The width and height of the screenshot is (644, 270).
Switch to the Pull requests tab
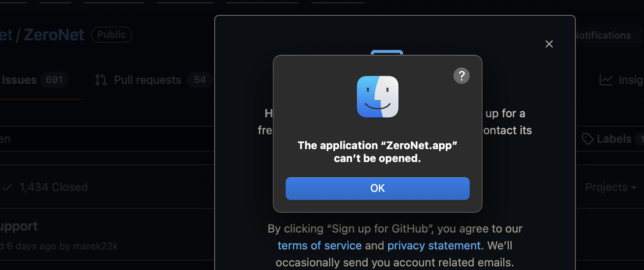click(x=147, y=80)
